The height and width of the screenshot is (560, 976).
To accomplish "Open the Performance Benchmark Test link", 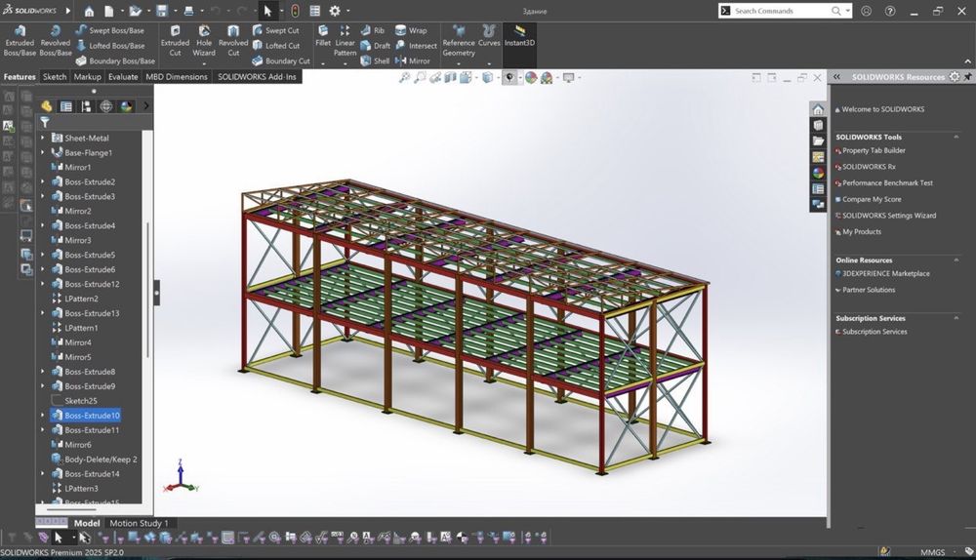I will (x=887, y=183).
